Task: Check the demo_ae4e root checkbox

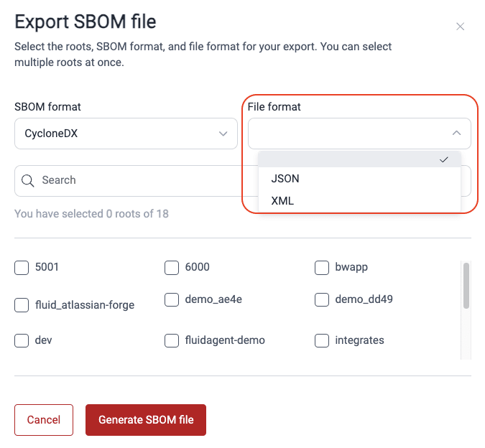Action: (172, 299)
